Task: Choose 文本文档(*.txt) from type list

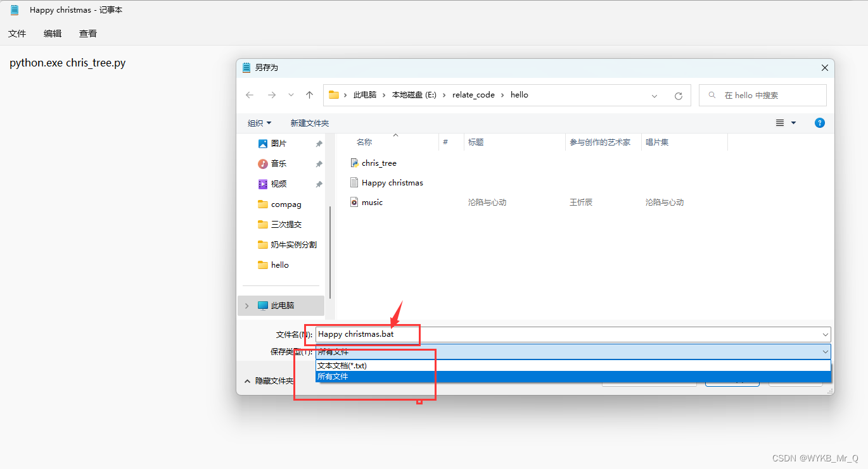Action: tap(573, 366)
